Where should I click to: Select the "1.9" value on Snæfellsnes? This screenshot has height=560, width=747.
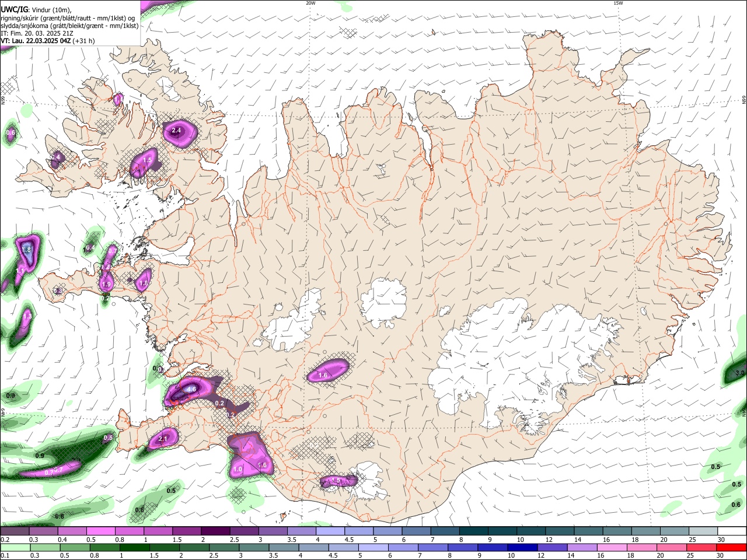[x=106, y=284]
